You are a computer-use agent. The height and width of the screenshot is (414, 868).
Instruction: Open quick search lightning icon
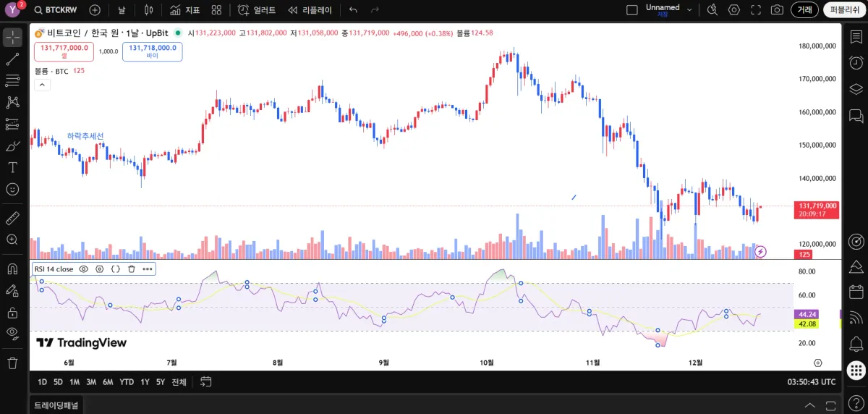712,10
